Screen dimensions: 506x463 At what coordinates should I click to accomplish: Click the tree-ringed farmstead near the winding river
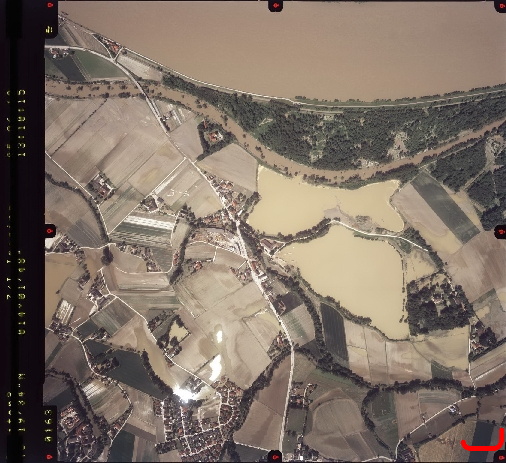click(x=213, y=136)
